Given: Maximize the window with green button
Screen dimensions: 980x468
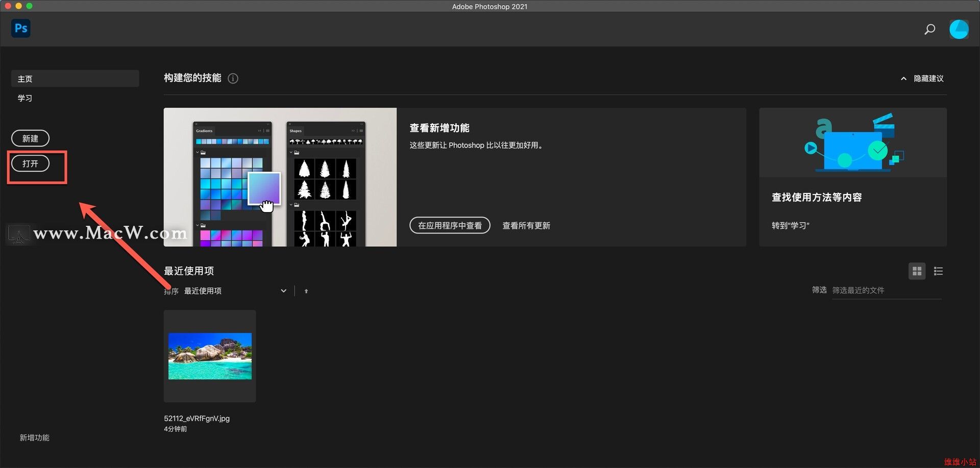Looking at the screenshot, I should pos(29,6).
